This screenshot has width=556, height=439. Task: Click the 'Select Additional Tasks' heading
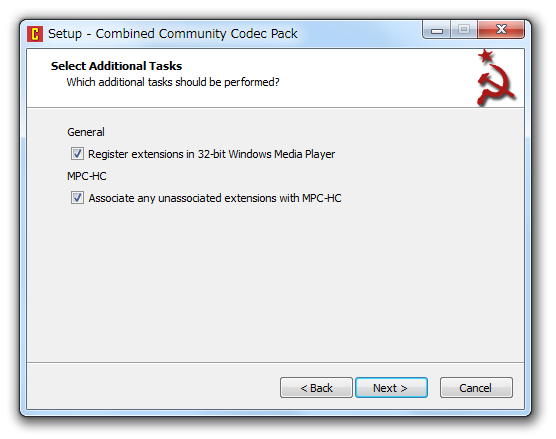116,66
